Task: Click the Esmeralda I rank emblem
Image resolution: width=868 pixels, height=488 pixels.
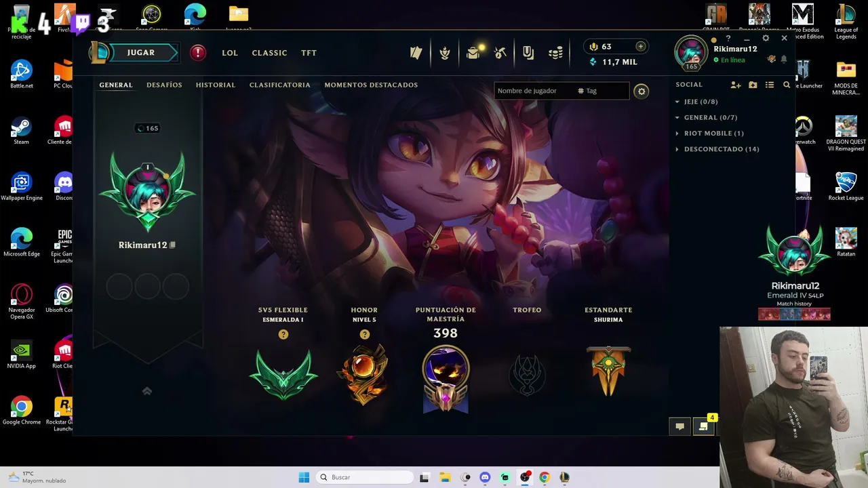Action: tap(283, 375)
